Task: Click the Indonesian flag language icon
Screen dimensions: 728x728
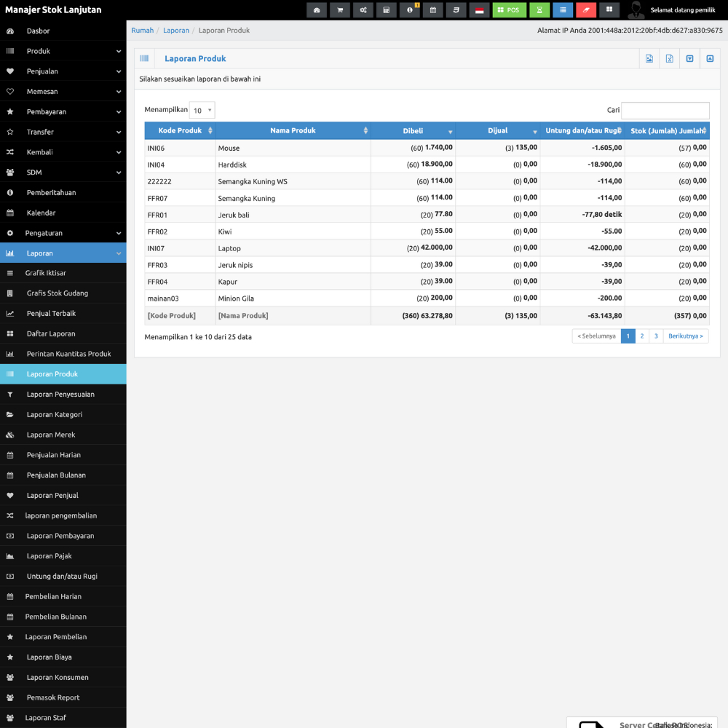Action: pos(479,10)
